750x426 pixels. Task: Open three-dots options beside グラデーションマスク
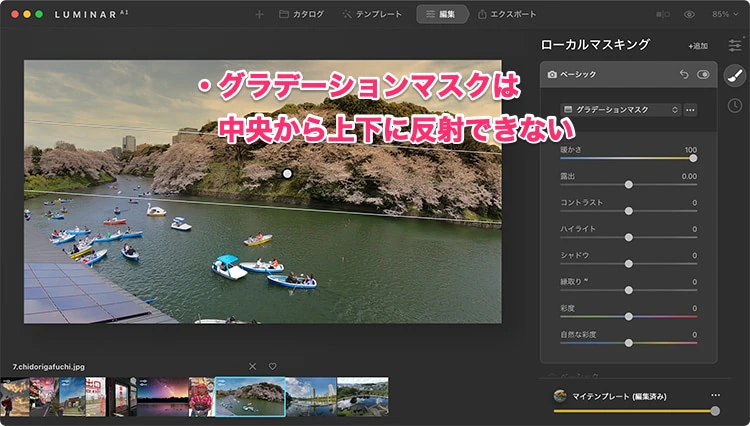point(691,109)
